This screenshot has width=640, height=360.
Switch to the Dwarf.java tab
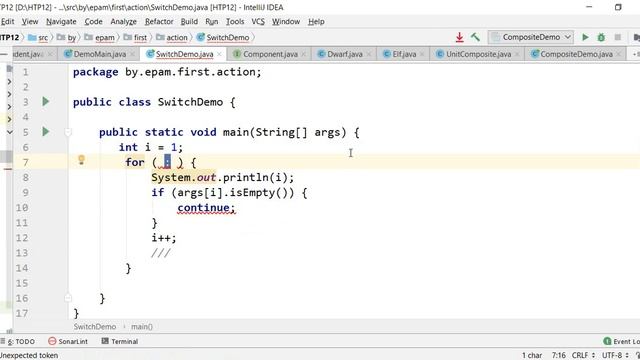(x=344, y=54)
